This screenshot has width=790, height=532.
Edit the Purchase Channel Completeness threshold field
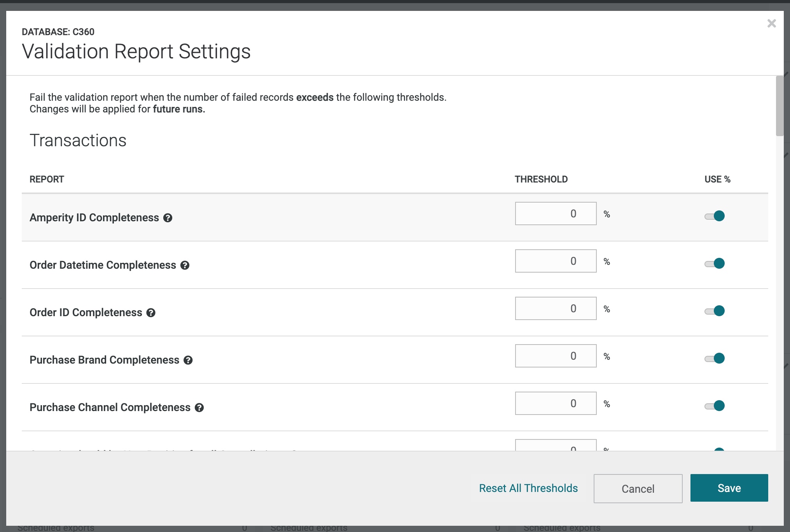coord(556,403)
